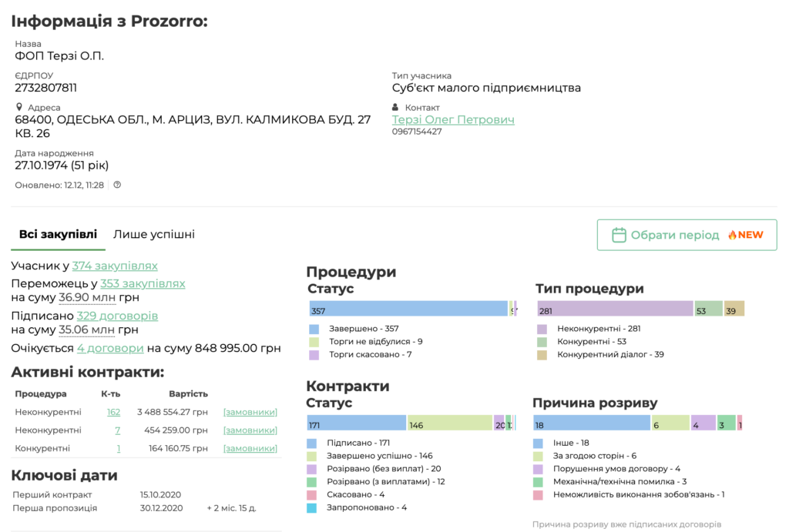Open замовники link for the Конкурентні row
Viewport: 789px width, 532px height.
pos(250,448)
